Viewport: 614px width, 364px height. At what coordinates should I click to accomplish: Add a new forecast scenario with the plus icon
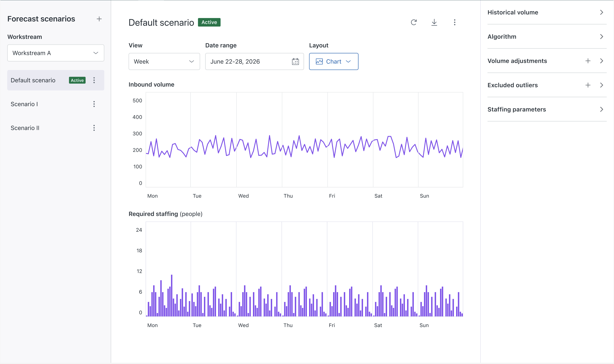click(99, 19)
